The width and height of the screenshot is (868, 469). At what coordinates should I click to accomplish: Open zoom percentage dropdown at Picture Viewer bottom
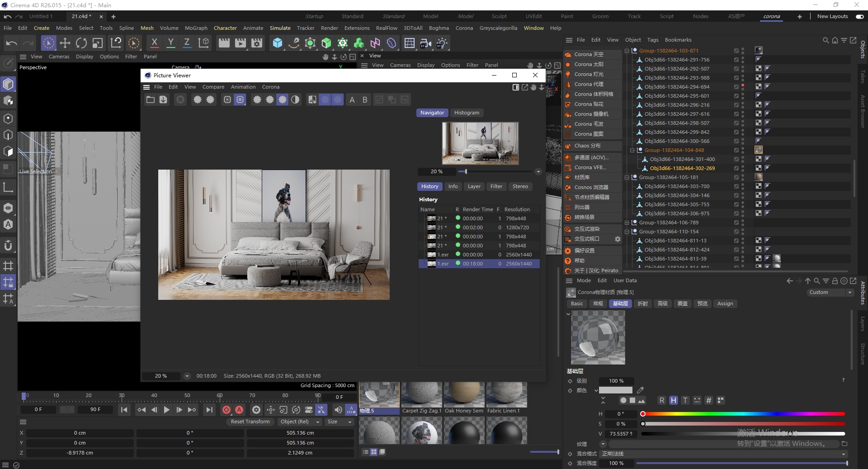coord(187,376)
